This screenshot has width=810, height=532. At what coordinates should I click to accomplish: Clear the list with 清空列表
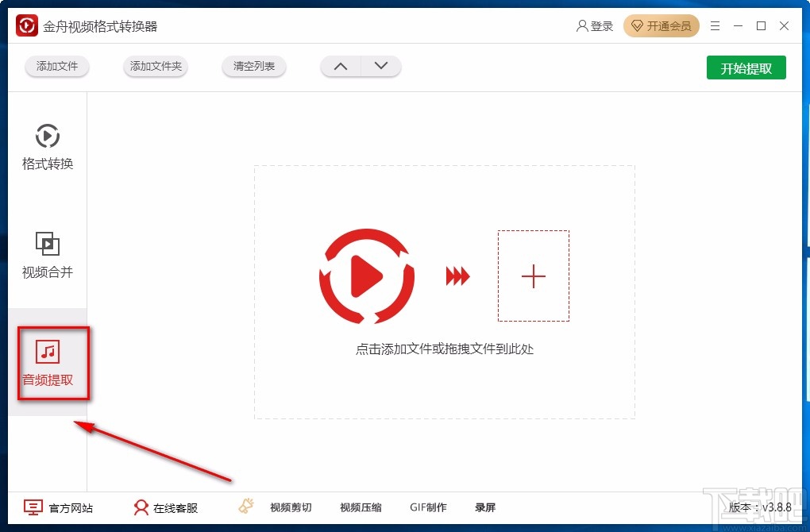click(253, 67)
